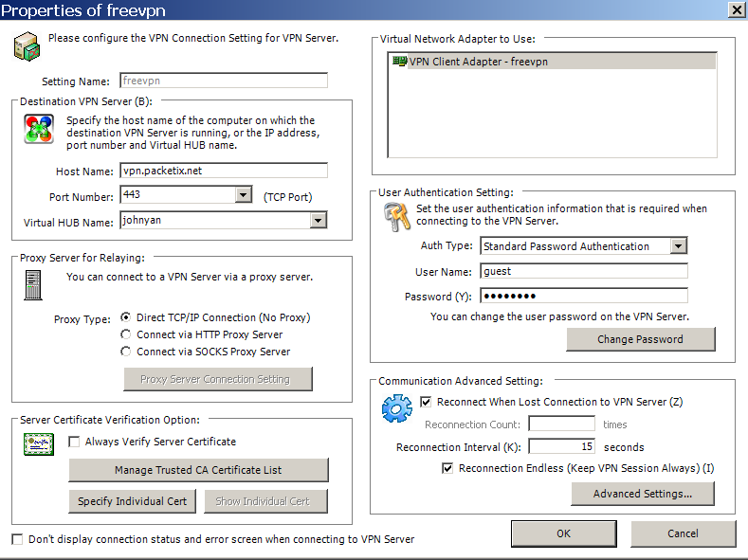Click the User Name field containing guest
The image size is (748, 560).
(x=584, y=271)
